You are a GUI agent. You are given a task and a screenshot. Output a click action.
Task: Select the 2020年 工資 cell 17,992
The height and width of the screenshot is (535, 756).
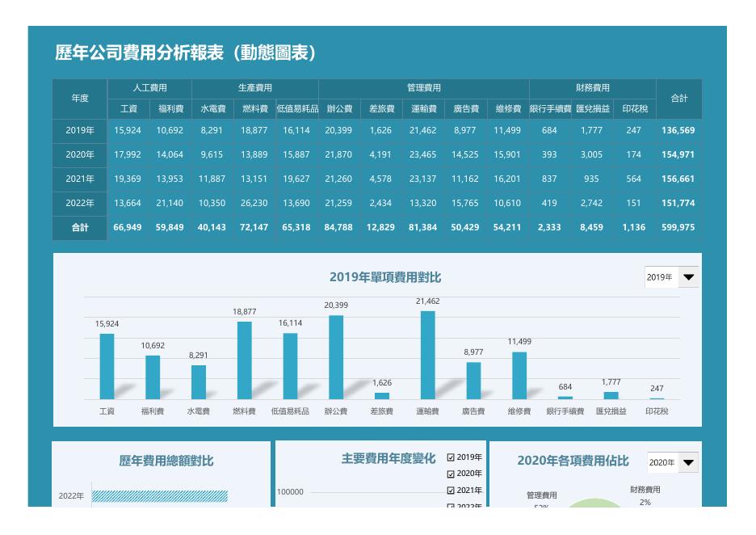[x=128, y=155]
